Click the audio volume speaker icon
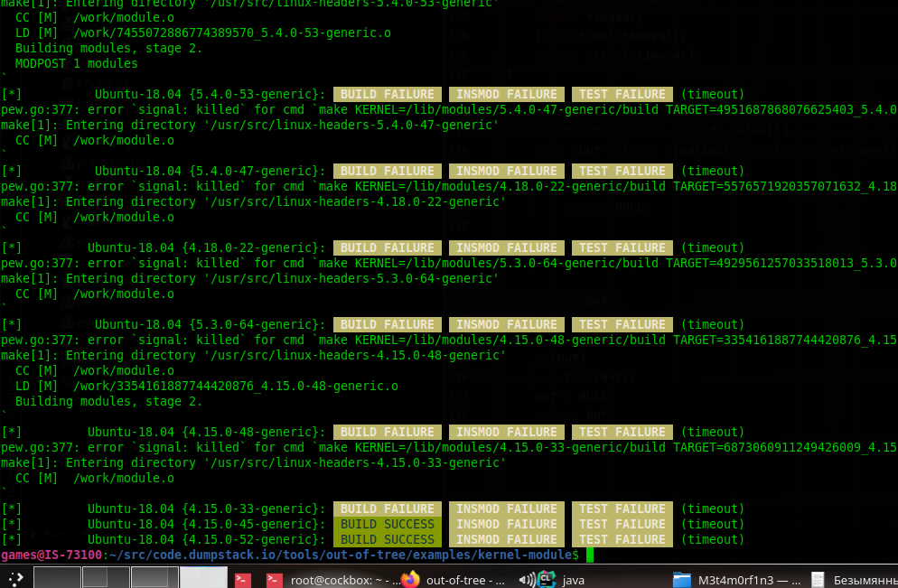Viewport: 898px width, 588px height. click(x=527, y=580)
